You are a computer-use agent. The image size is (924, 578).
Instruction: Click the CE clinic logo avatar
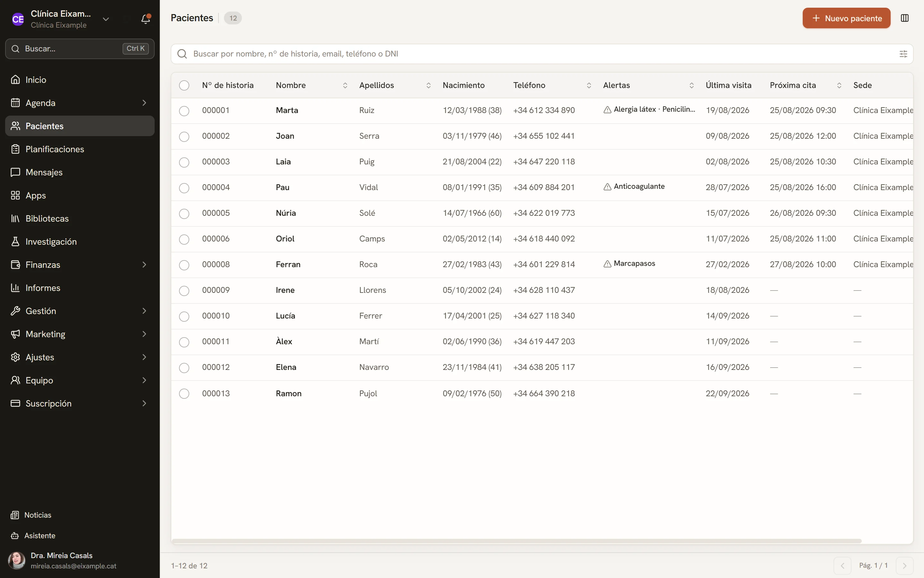coord(18,19)
